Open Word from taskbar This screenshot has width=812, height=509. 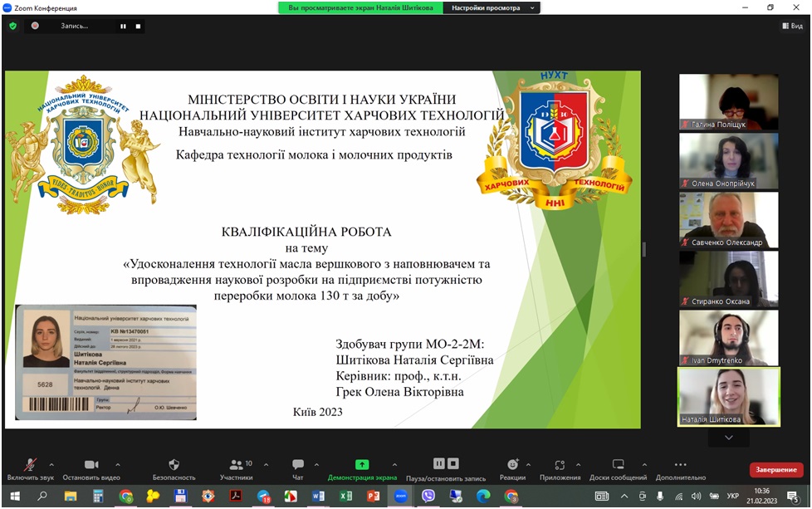coord(318,496)
